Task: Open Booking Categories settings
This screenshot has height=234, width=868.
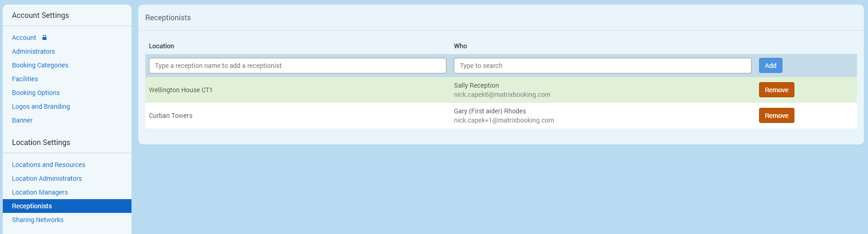Action: point(40,65)
